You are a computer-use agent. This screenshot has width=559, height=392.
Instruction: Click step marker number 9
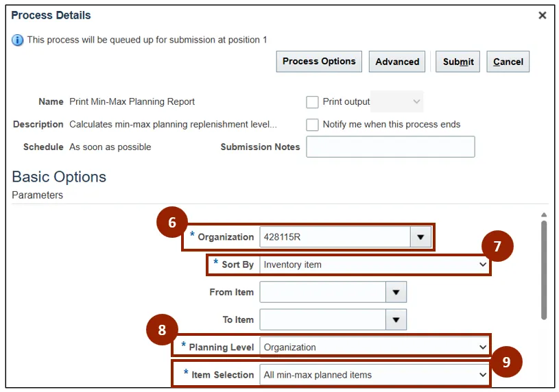pyautogui.click(x=507, y=362)
